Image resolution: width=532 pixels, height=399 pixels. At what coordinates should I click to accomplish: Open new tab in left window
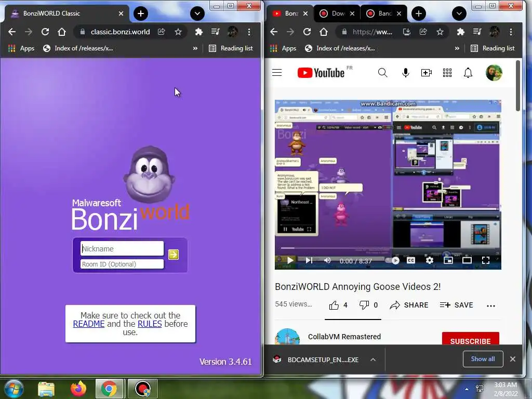[x=141, y=14]
